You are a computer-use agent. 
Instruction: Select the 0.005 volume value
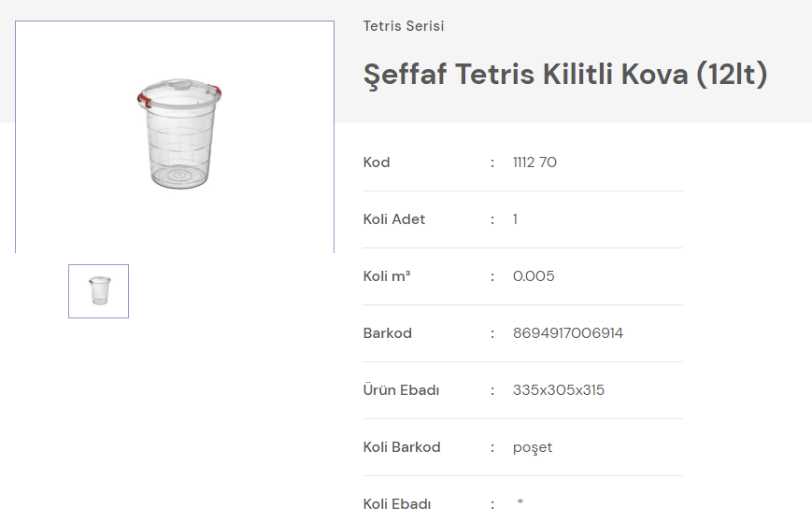click(534, 276)
